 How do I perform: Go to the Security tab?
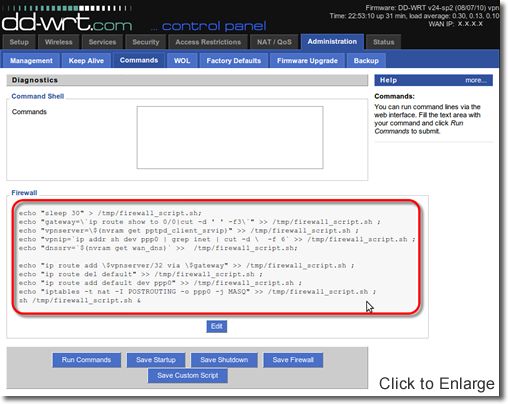(146, 42)
